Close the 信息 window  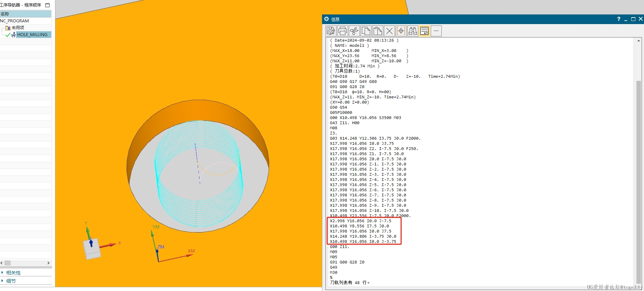pos(641,19)
